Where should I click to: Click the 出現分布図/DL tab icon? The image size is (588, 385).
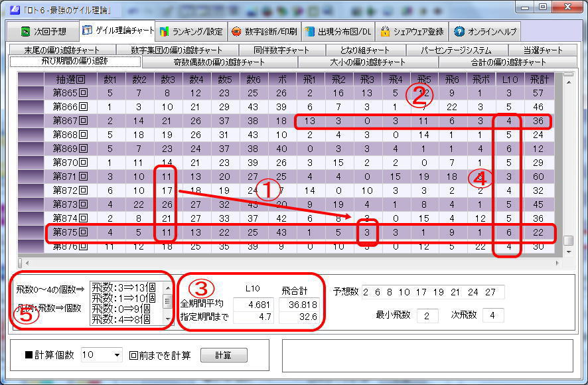point(309,31)
